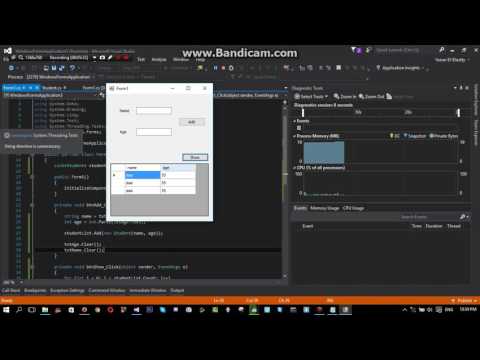Click the Quick Launch magnifier icon
The width and height of the screenshot is (480, 360).
pos(442,50)
